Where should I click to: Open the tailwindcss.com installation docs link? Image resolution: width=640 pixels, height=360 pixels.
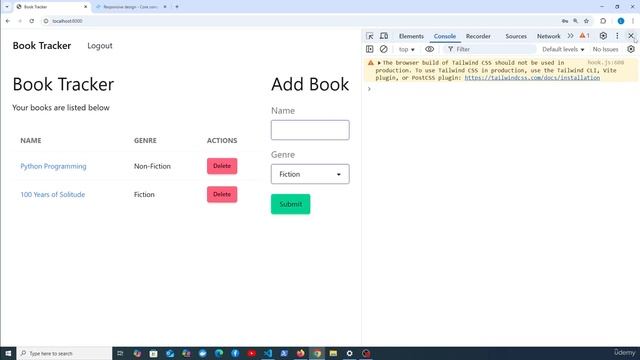tap(532, 78)
